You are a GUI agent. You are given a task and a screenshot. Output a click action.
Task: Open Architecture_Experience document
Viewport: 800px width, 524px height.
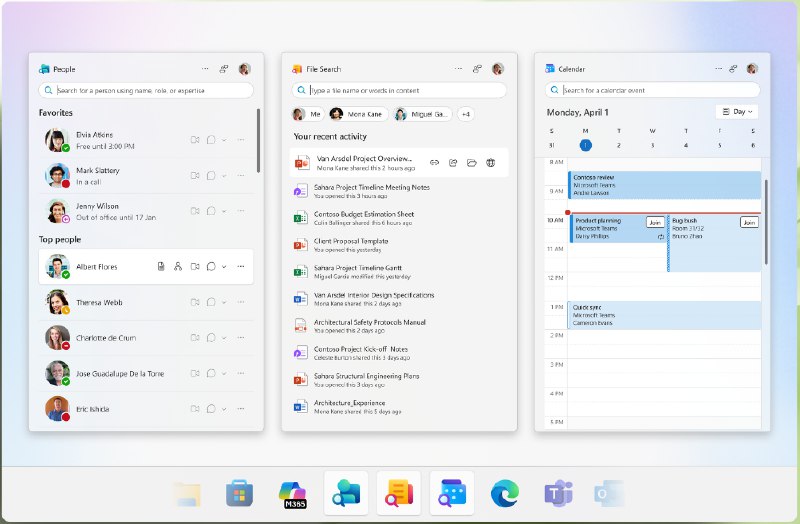(399, 407)
